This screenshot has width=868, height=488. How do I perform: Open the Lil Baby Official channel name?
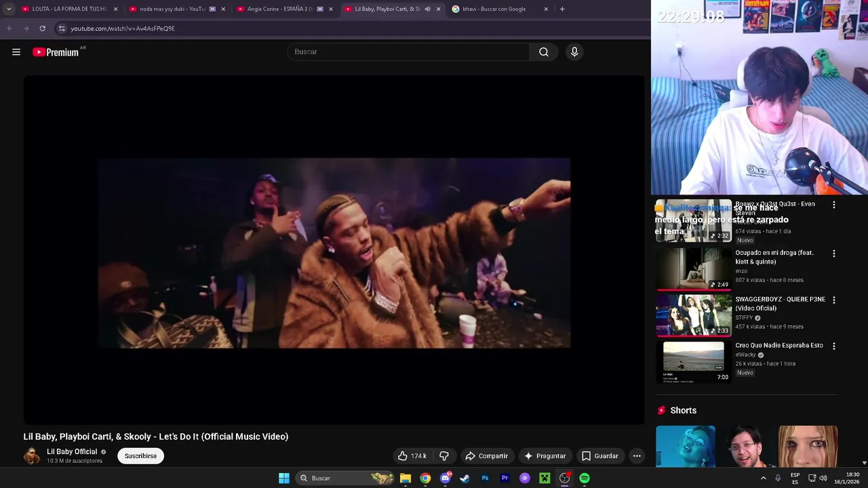pyautogui.click(x=72, y=452)
